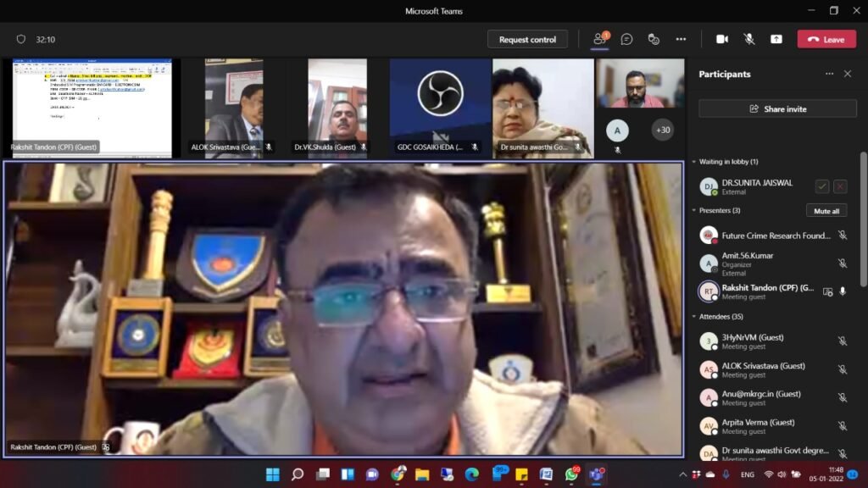
Task: Open File Explorer from the taskbar
Action: pyautogui.click(x=422, y=474)
